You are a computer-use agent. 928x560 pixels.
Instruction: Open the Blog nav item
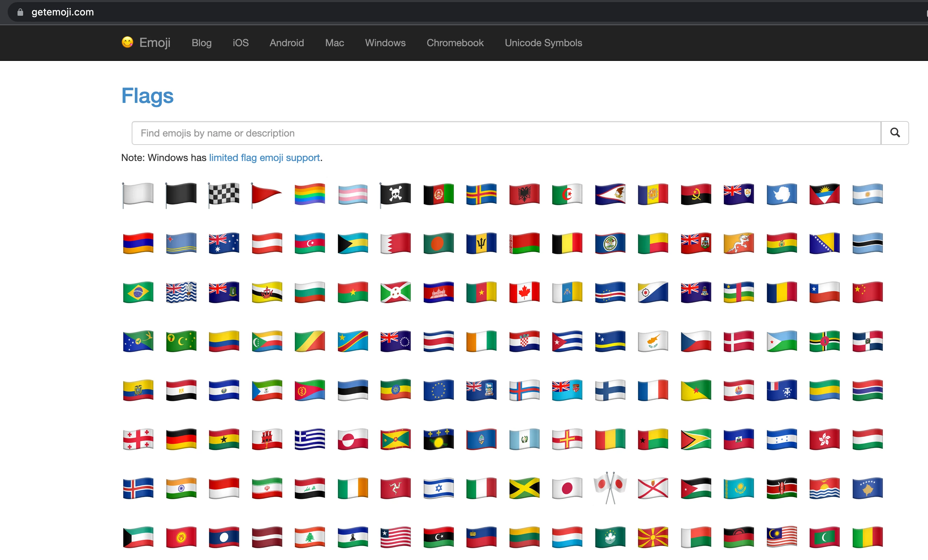click(x=201, y=43)
